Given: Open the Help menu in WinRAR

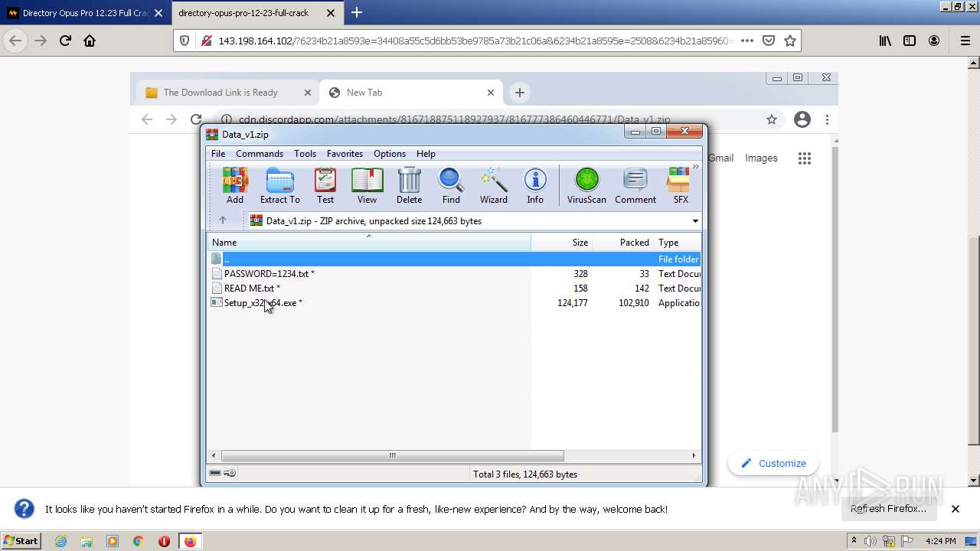Looking at the screenshot, I should pyautogui.click(x=426, y=154).
